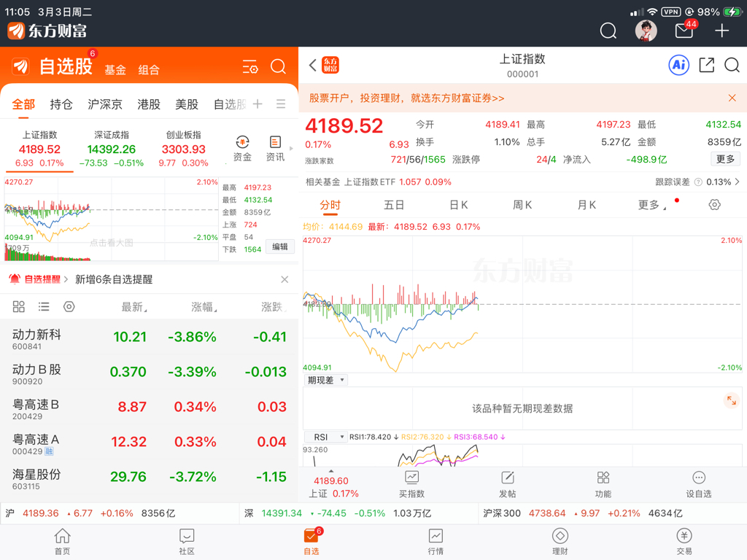Select the 深证成指 index card
The height and width of the screenshot is (560, 747).
pyautogui.click(x=112, y=149)
